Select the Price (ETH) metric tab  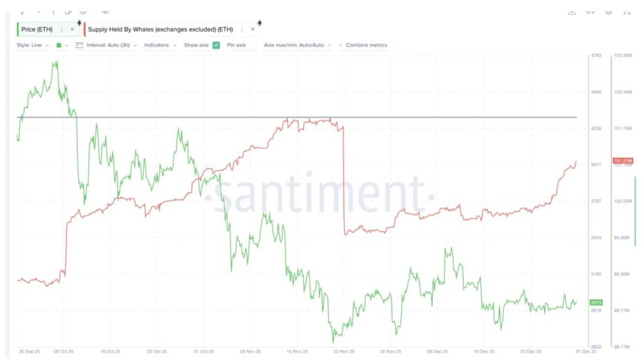(37, 30)
